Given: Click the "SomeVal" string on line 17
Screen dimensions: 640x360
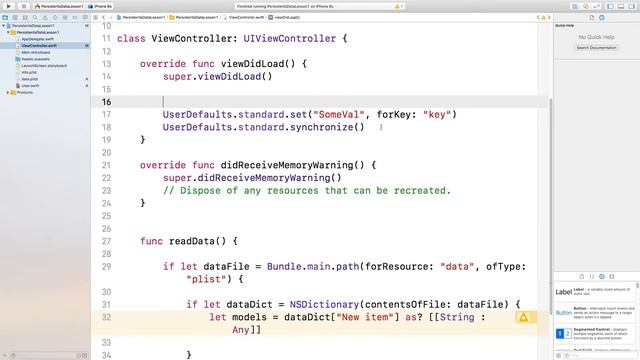Looking at the screenshot, I should (x=338, y=114).
